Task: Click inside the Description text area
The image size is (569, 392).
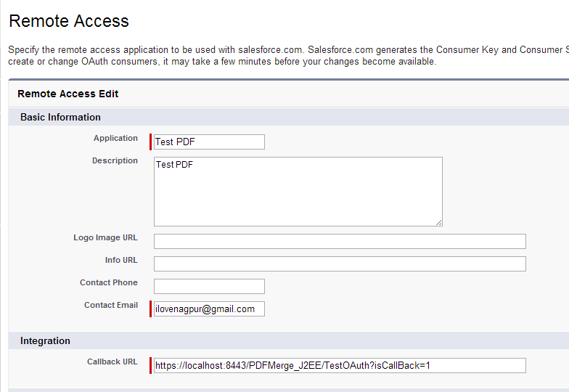Action: [298, 192]
